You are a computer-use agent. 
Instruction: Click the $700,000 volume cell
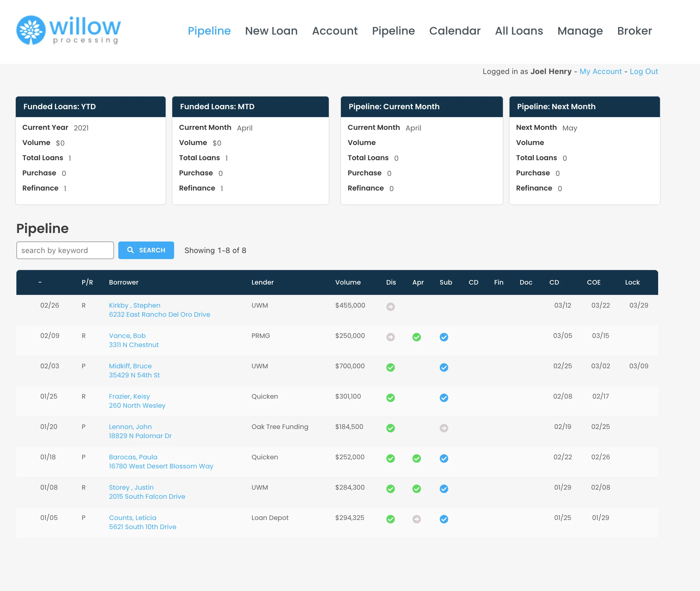350,366
